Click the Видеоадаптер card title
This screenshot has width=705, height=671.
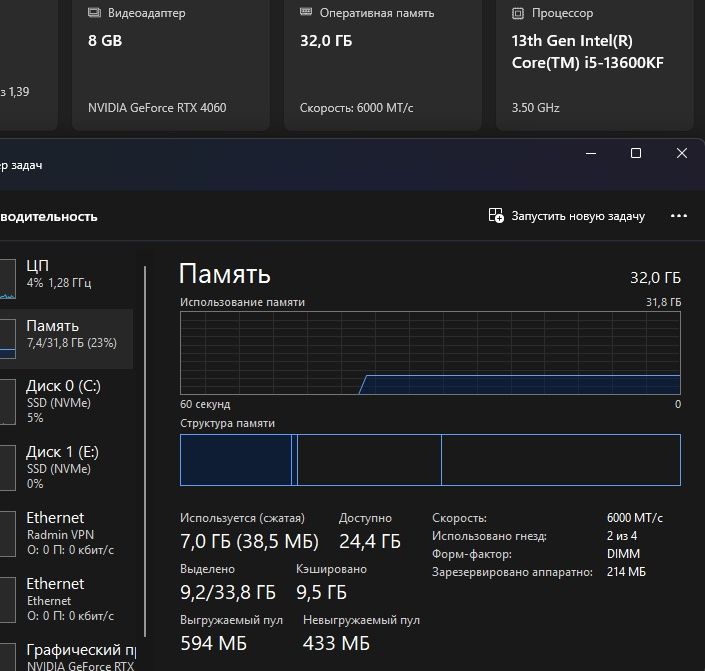[x=147, y=13]
